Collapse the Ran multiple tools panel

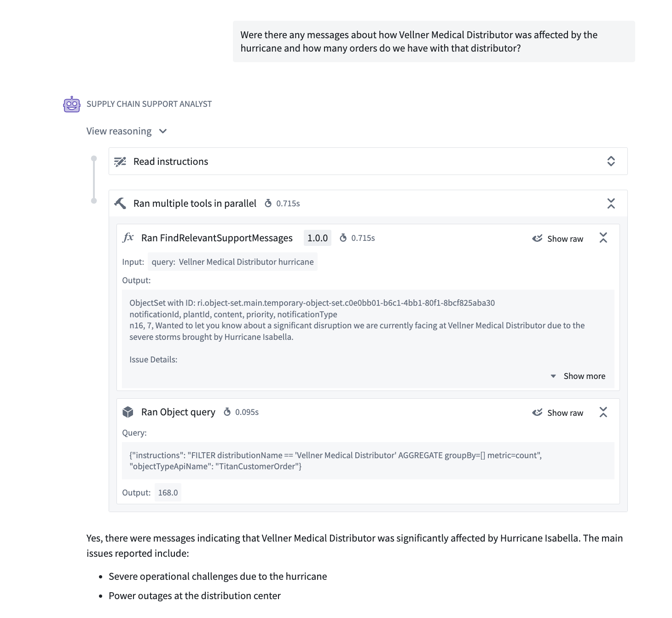[611, 204]
